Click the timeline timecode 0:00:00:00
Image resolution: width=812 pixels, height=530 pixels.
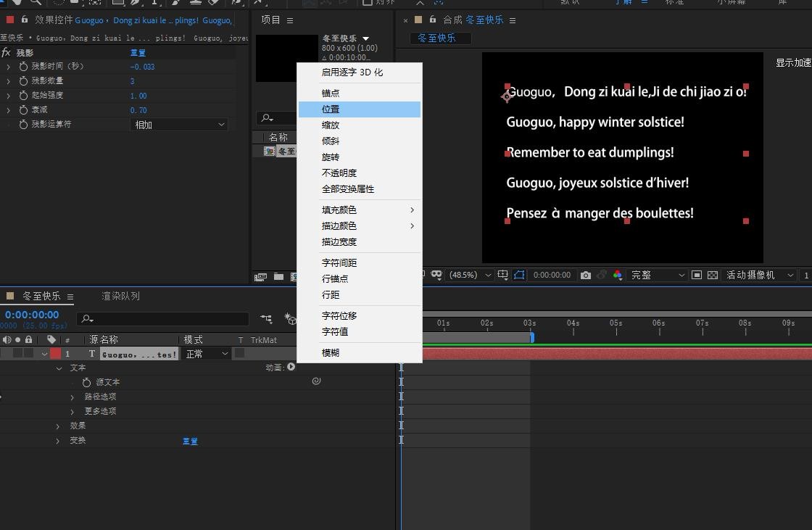click(32, 315)
